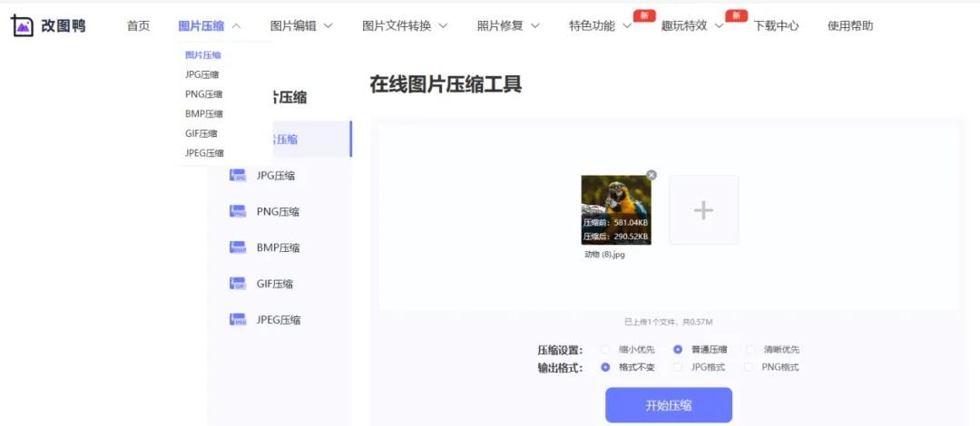Select 清晰优先 compression option
Image resolution: width=980 pixels, height=426 pixels.
click(750, 349)
